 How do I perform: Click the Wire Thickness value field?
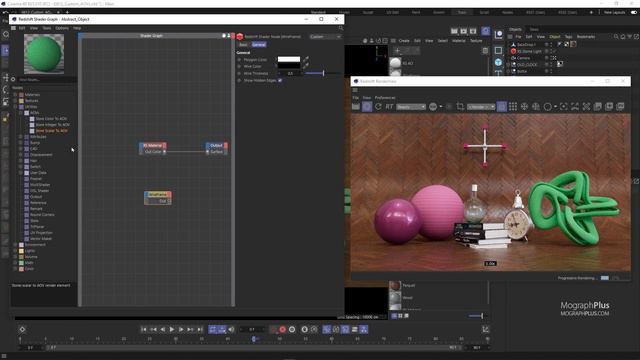point(290,73)
